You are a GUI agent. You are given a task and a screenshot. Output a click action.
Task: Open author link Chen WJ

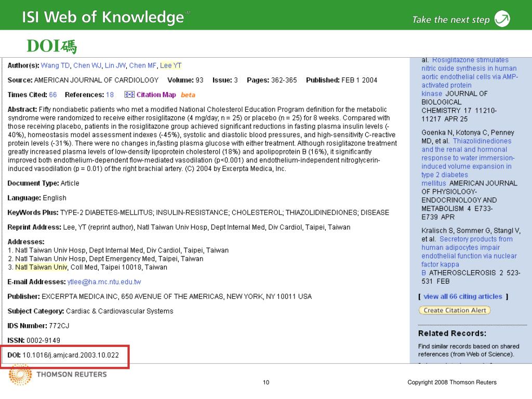click(x=87, y=65)
